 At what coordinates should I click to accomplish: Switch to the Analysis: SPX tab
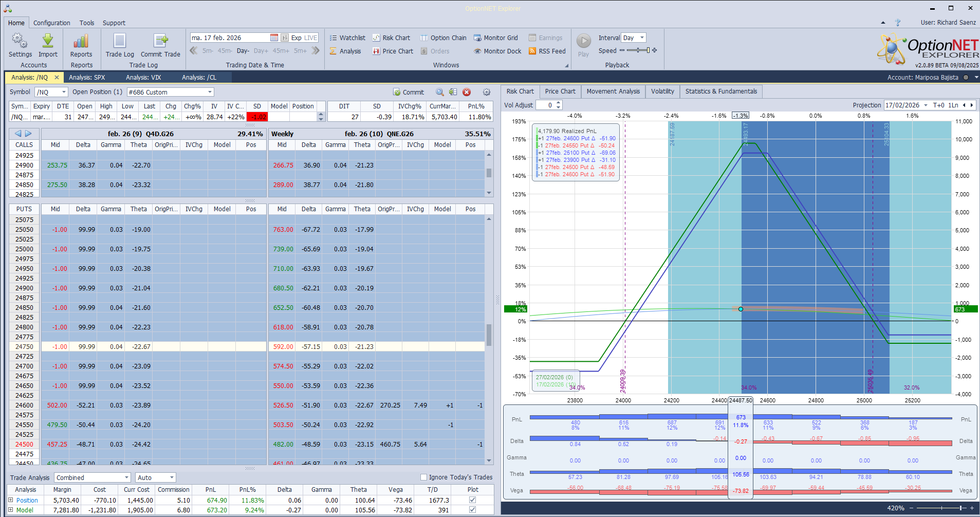pyautogui.click(x=87, y=78)
